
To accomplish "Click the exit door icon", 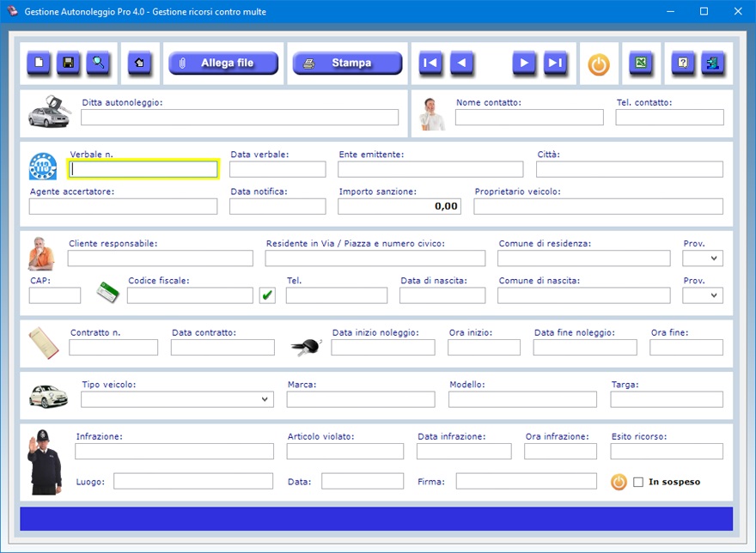I will pyautogui.click(x=712, y=63).
